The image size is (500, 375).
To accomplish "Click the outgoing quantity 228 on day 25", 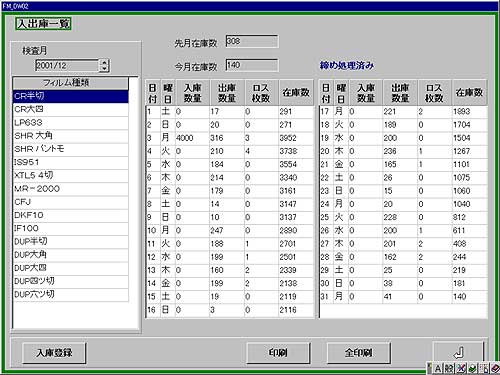I will coord(400,217).
